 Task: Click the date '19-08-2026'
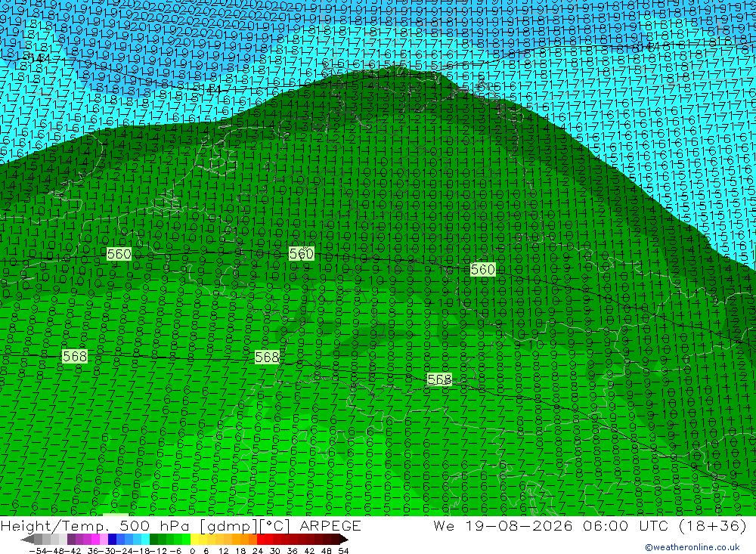[519, 525]
